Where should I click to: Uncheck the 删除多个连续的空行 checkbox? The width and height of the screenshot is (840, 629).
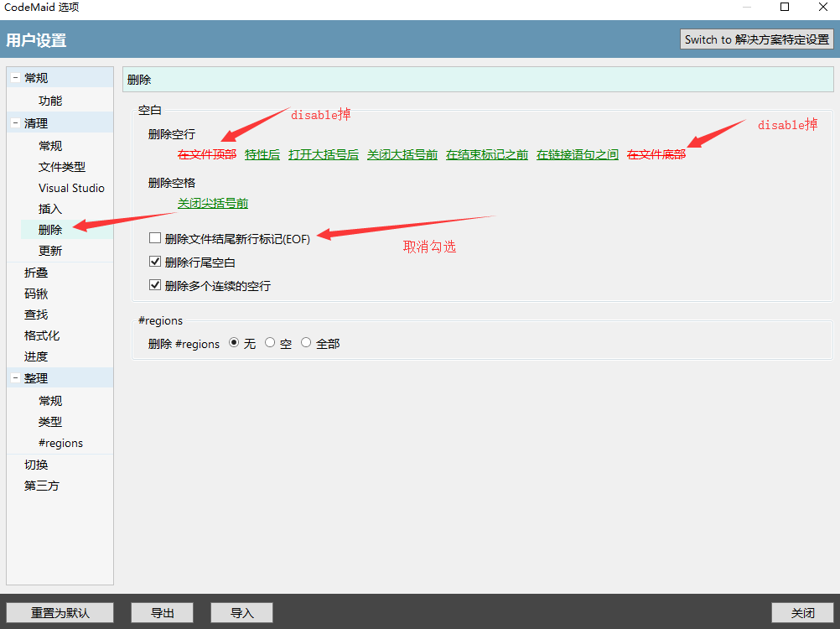tap(155, 285)
